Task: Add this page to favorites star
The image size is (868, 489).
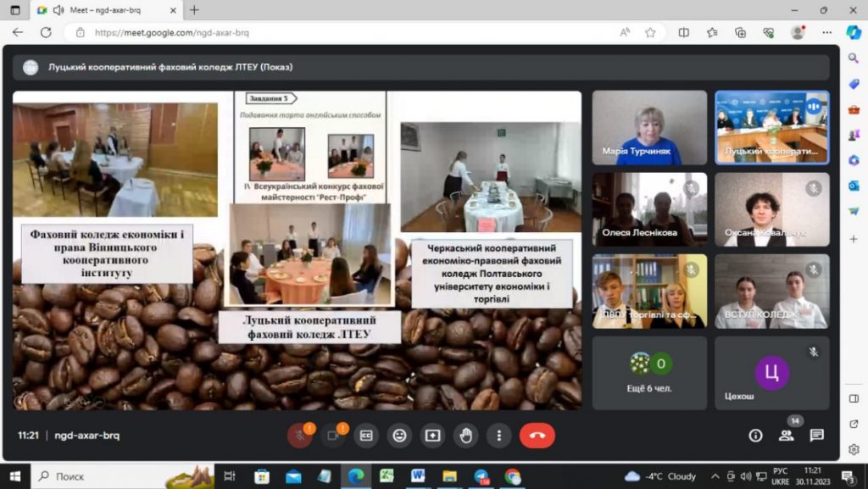Action: tap(650, 32)
